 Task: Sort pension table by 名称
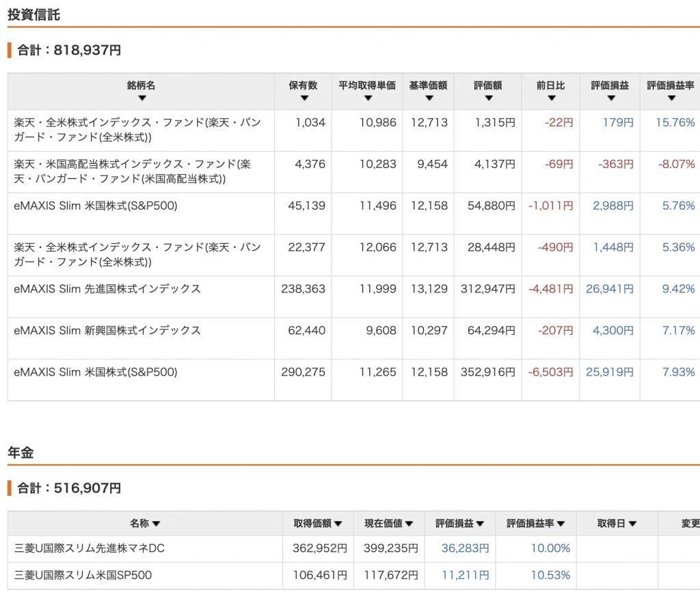[x=145, y=523]
